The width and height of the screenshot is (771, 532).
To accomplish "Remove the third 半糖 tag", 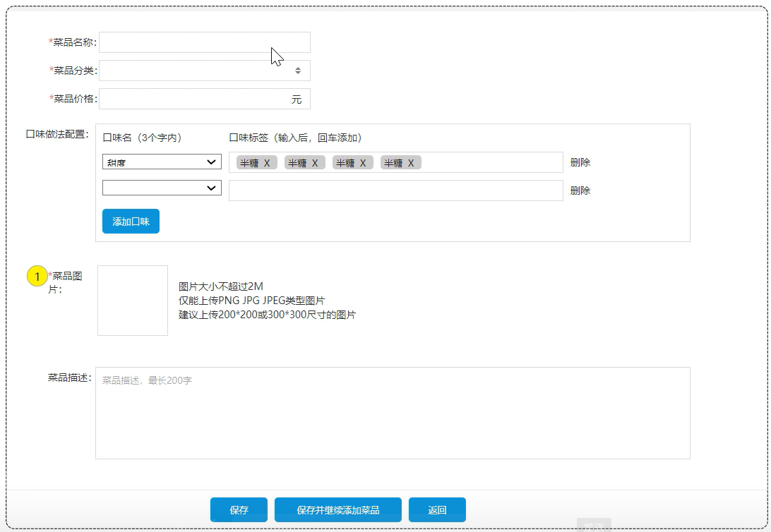I will [x=363, y=163].
